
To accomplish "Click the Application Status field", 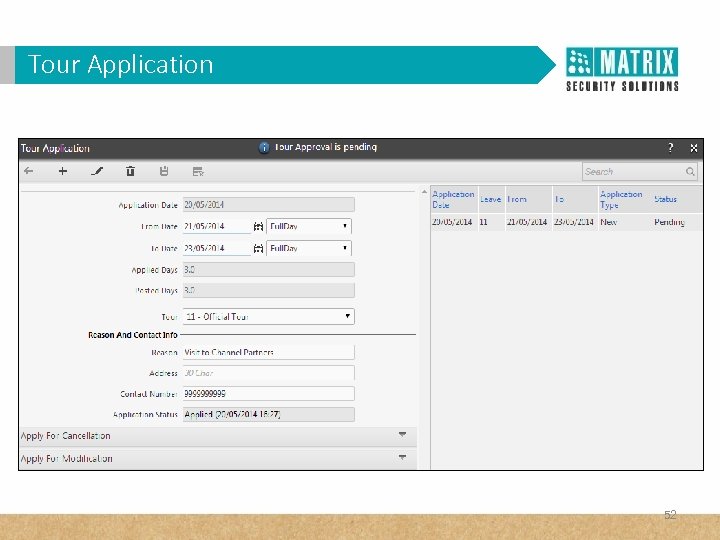I will [269, 414].
